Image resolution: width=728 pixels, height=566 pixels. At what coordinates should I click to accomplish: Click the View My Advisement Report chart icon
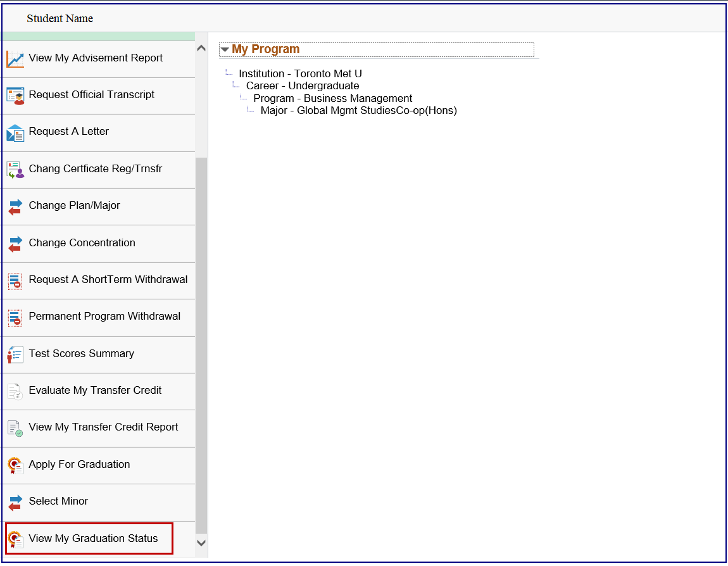[15, 59]
